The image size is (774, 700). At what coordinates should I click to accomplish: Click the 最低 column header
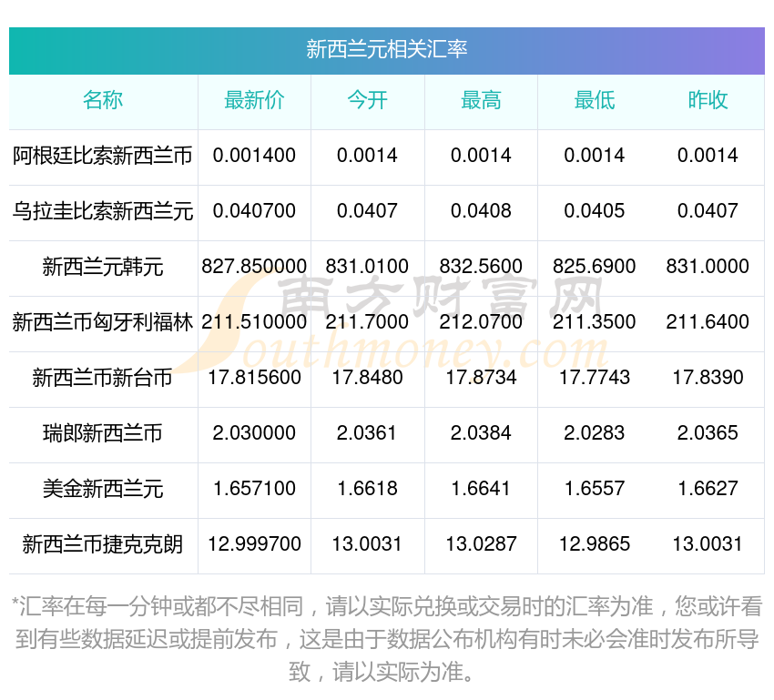(595, 100)
